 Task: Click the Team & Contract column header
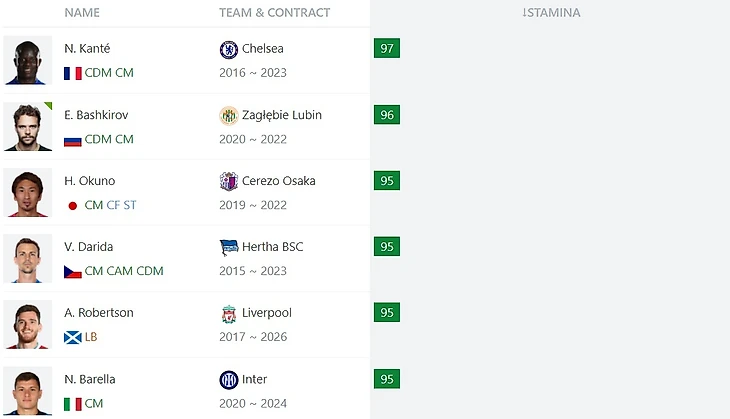[274, 13]
